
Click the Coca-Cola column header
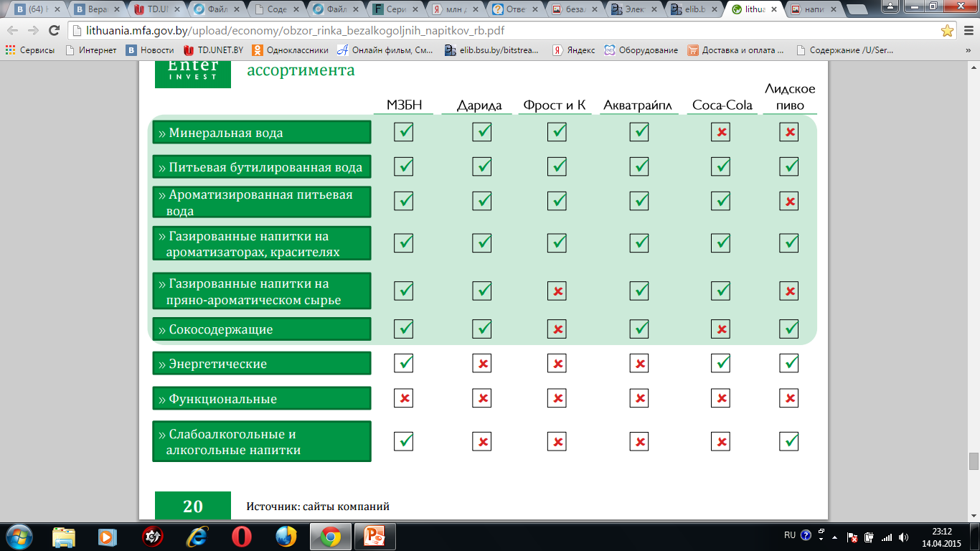coord(722,105)
